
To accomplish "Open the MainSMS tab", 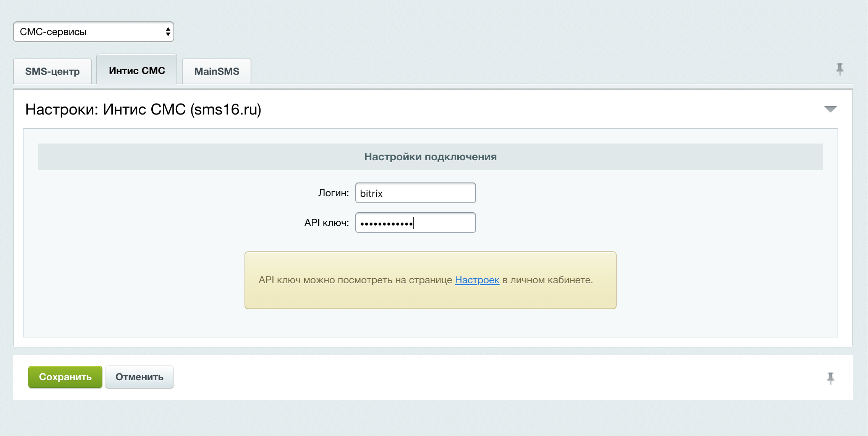I will (x=217, y=71).
